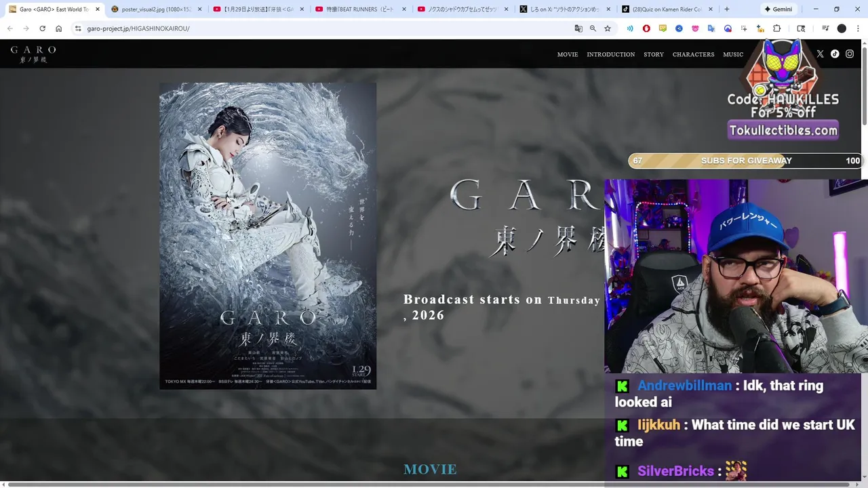Go back to the previous page
Image resolution: width=868 pixels, height=488 pixels.
[9, 28]
